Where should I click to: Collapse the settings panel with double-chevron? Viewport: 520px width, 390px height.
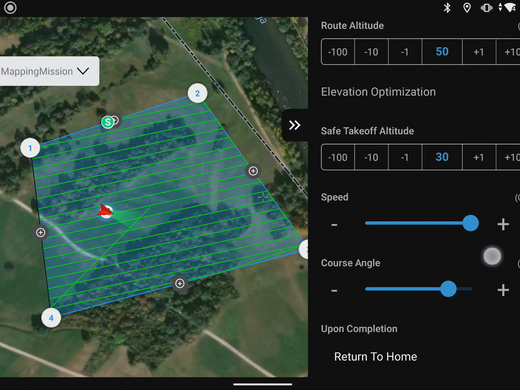[x=295, y=125]
